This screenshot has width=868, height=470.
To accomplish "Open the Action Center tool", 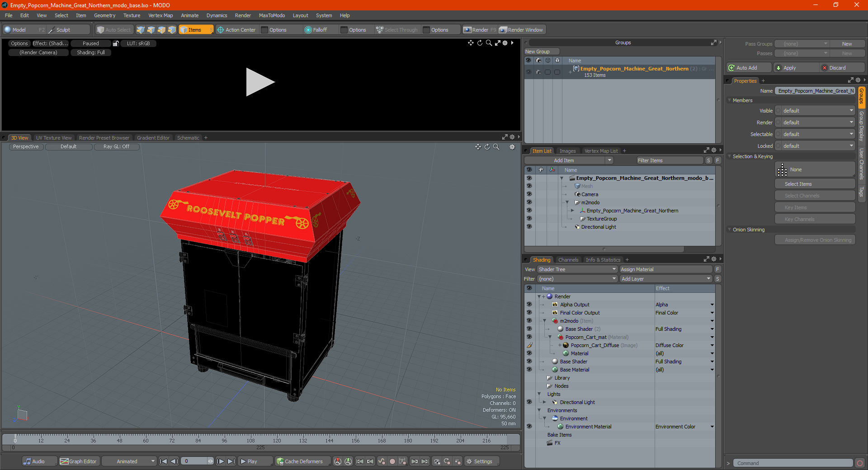I will coord(237,30).
